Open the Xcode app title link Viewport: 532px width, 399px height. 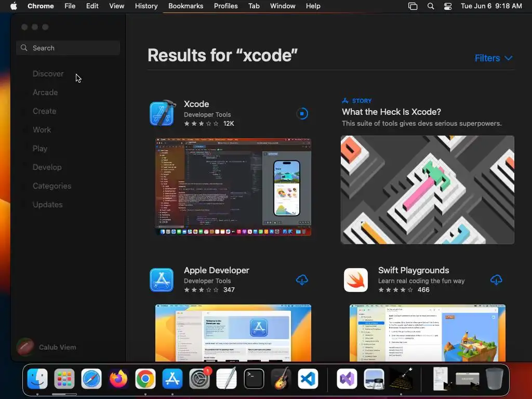coord(196,104)
